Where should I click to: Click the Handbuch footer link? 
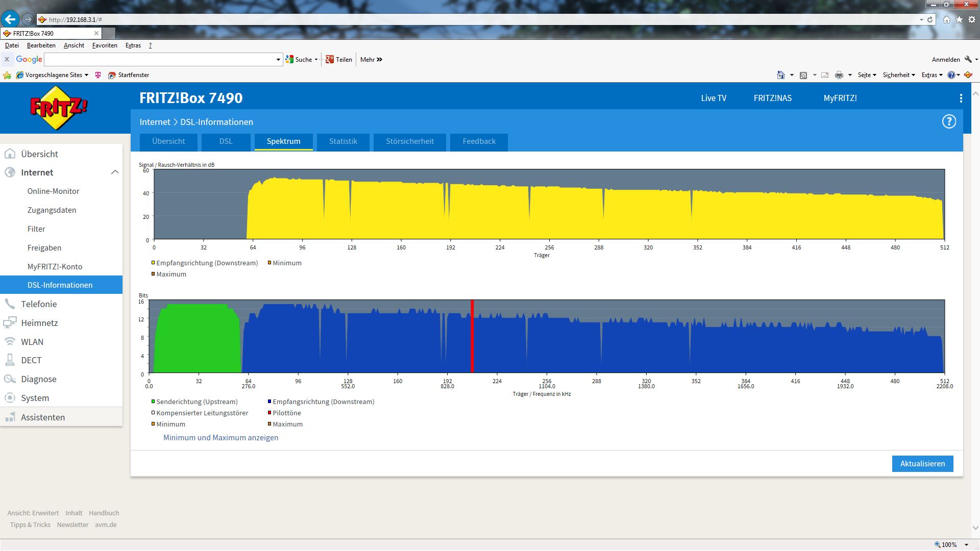(104, 513)
